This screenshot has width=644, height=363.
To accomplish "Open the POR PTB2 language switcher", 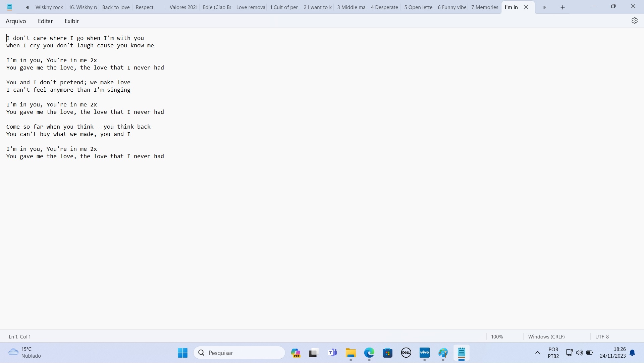I will pyautogui.click(x=553, y=353).
